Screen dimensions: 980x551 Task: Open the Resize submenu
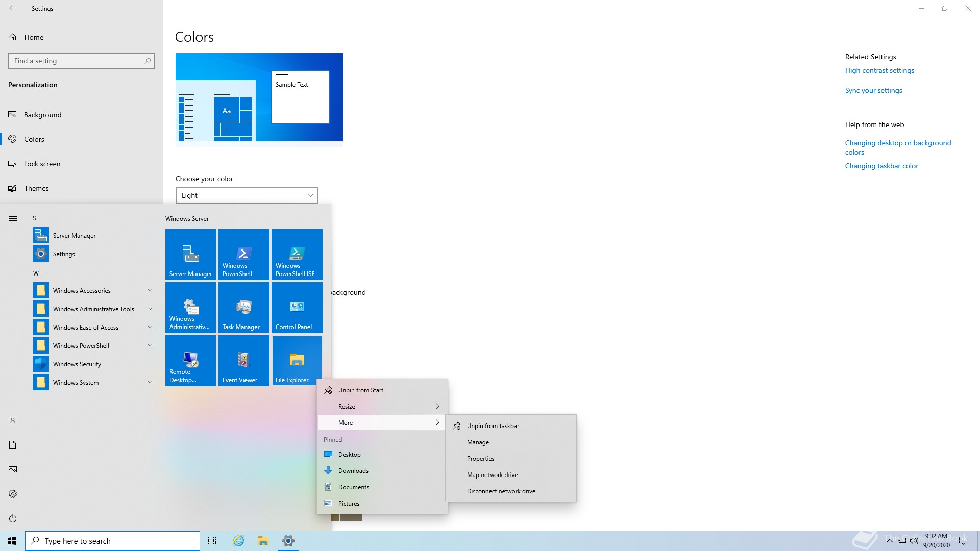pyautogui.click(x=382, y=407)
